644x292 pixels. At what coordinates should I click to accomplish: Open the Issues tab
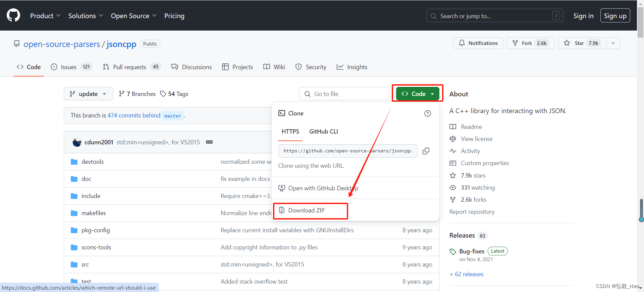point(71,67)
